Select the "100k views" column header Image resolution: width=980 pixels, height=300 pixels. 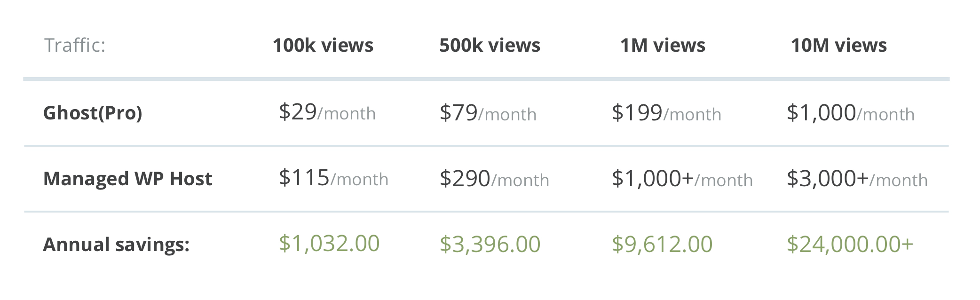point(323,46)
